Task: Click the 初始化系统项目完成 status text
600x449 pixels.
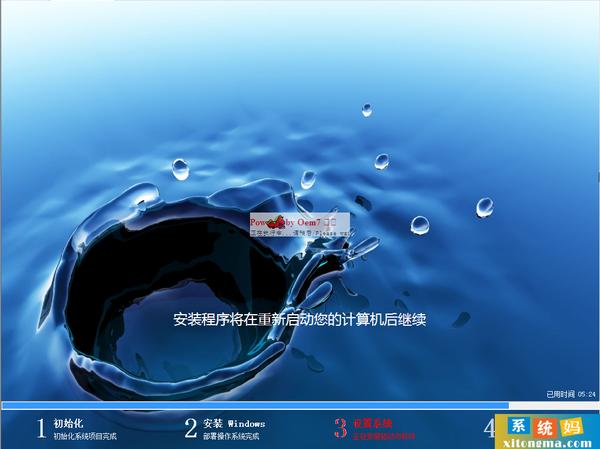Action: (x=85, y=436)
